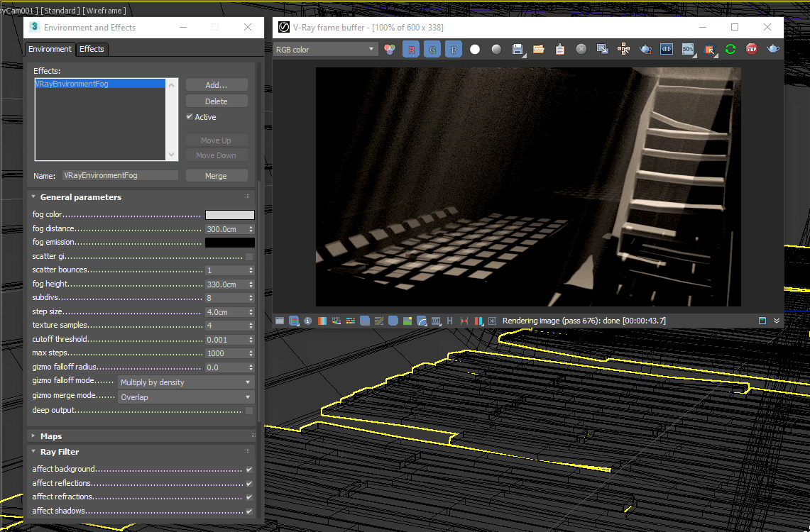This screenshot has height=532, width=810.
Task: Open the load image folder icon
Action: click(x=538, y=50)
